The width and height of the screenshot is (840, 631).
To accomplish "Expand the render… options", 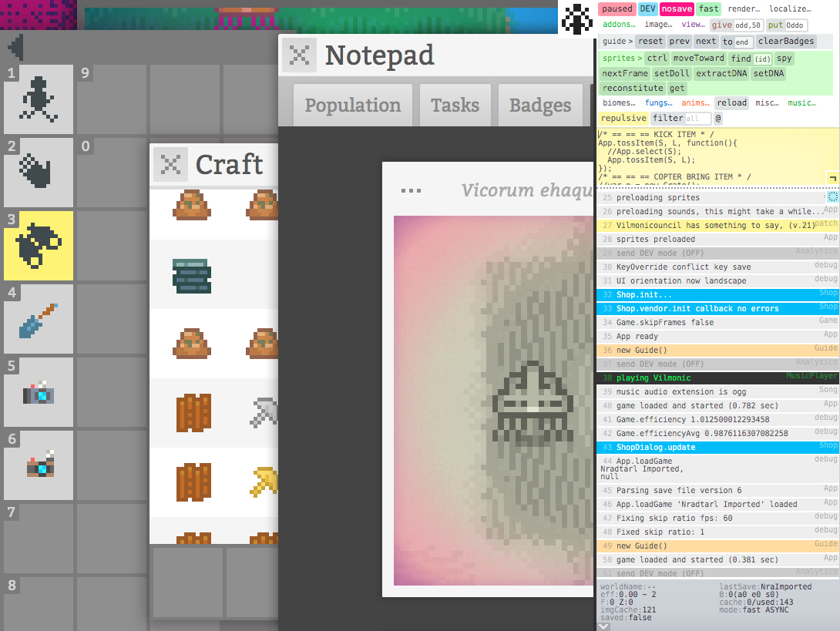I will (744, 9).
